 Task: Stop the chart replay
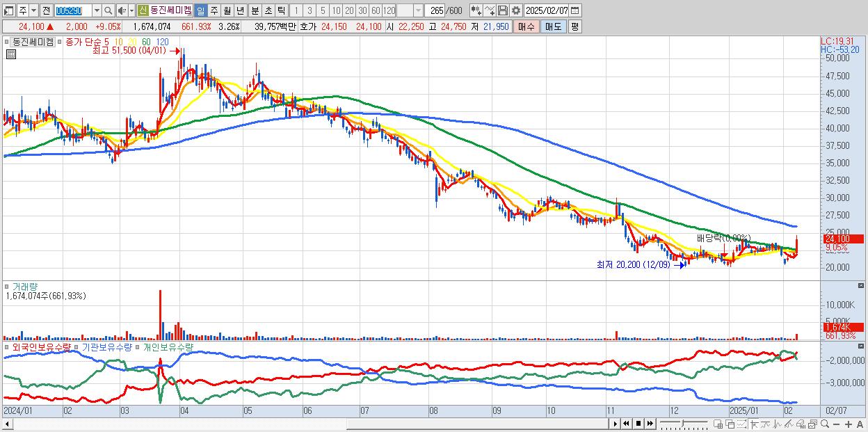[x=638, y=424]
